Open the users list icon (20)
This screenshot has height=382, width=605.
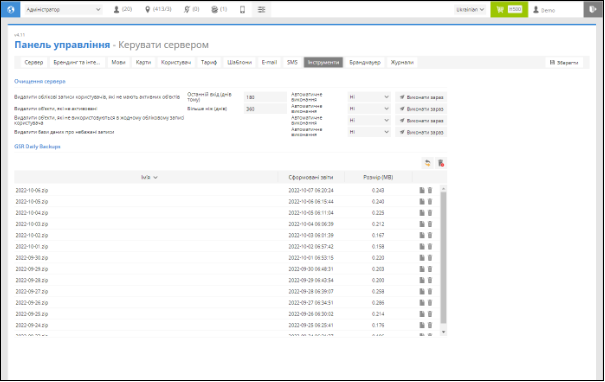(122, 10)
